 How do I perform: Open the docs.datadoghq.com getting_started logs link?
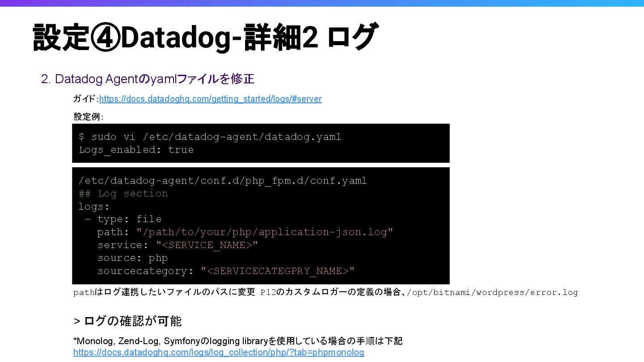210,99
